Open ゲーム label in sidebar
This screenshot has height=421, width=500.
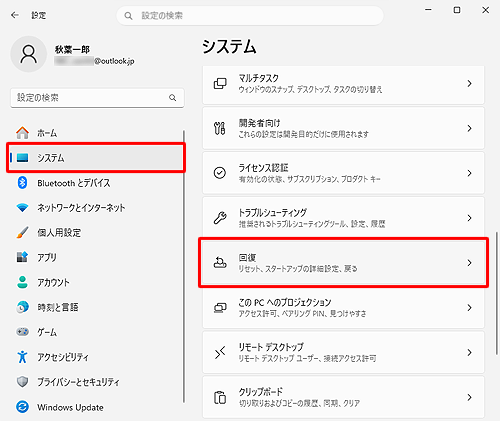click(x=47, y=332)
